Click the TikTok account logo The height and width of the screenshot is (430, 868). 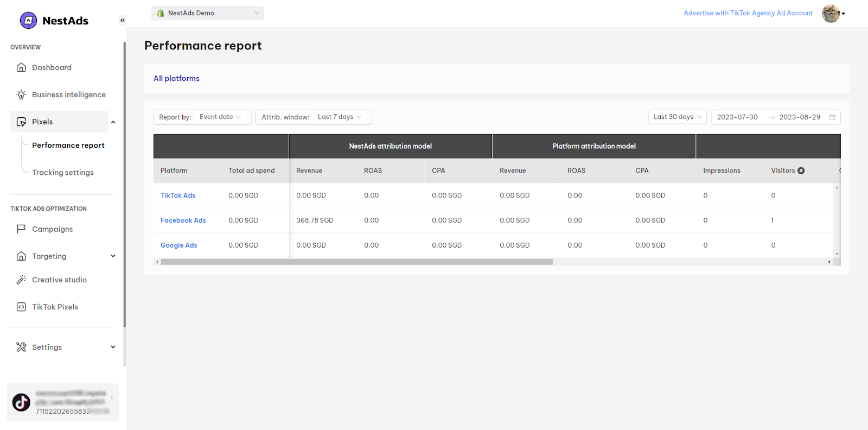tap(22, 402)
